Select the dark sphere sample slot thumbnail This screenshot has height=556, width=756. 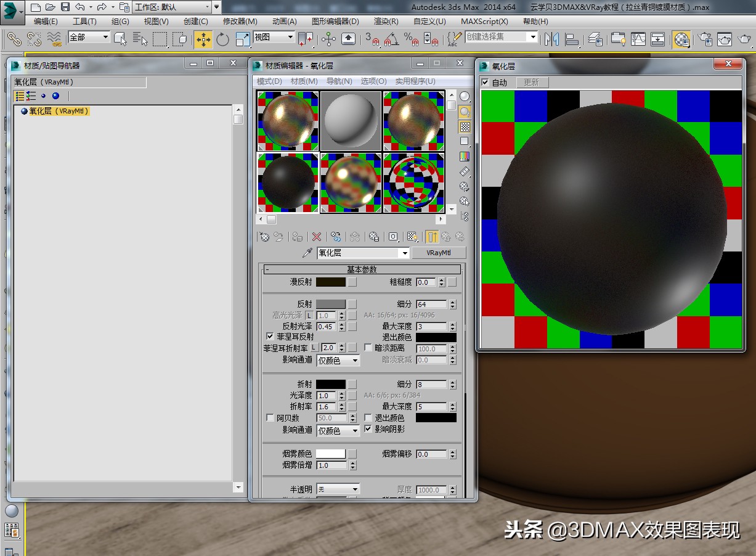(x=287, y=182)
